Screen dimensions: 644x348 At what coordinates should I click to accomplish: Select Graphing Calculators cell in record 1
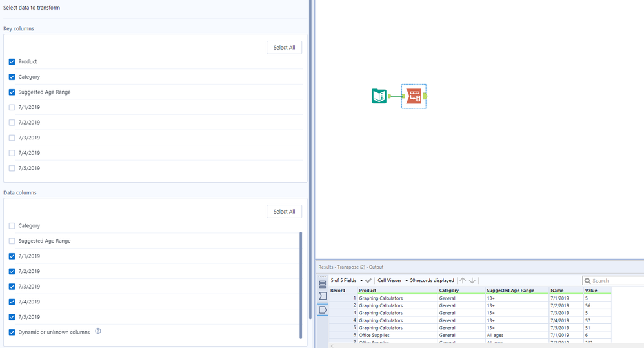tap(397, 298)
